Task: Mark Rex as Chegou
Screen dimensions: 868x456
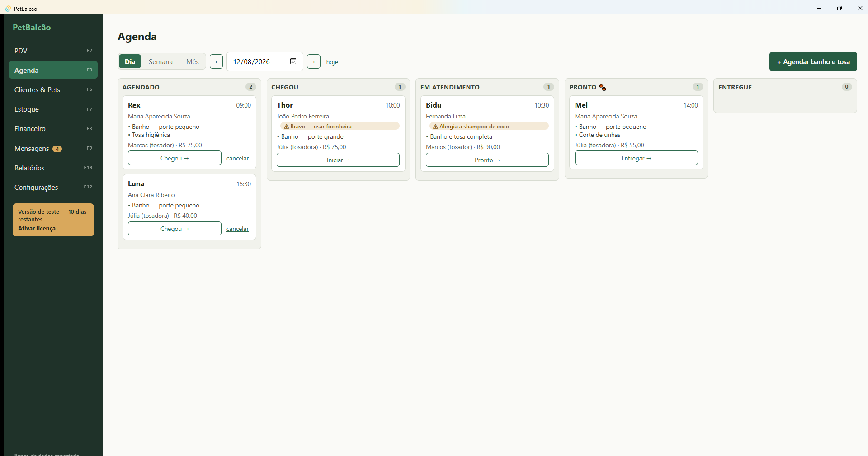Action: (x=175, y=158)
